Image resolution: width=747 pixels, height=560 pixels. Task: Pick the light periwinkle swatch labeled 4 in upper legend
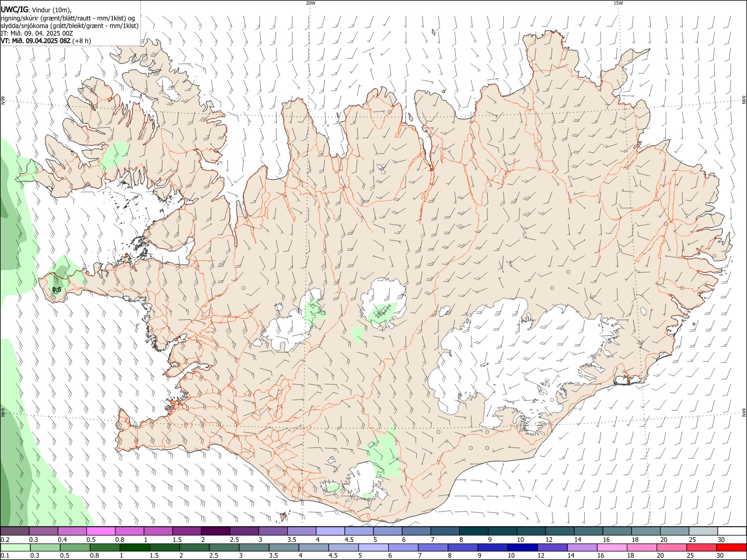[330, 531]
